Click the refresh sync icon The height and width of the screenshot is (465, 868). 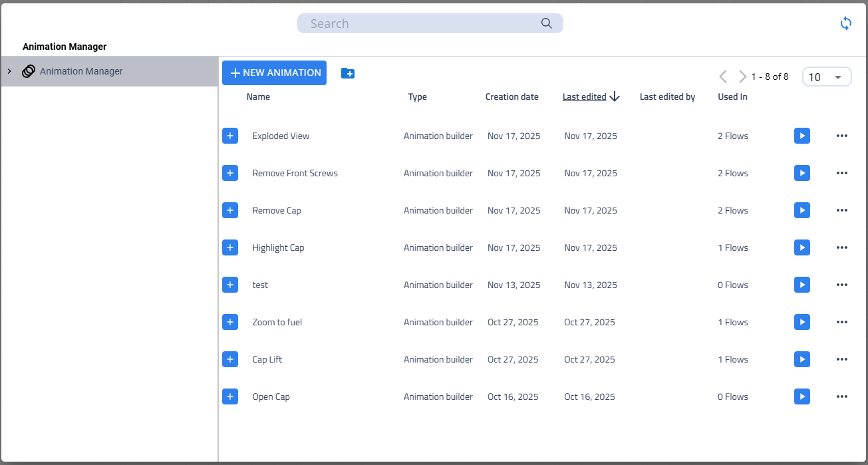(845, 24)
